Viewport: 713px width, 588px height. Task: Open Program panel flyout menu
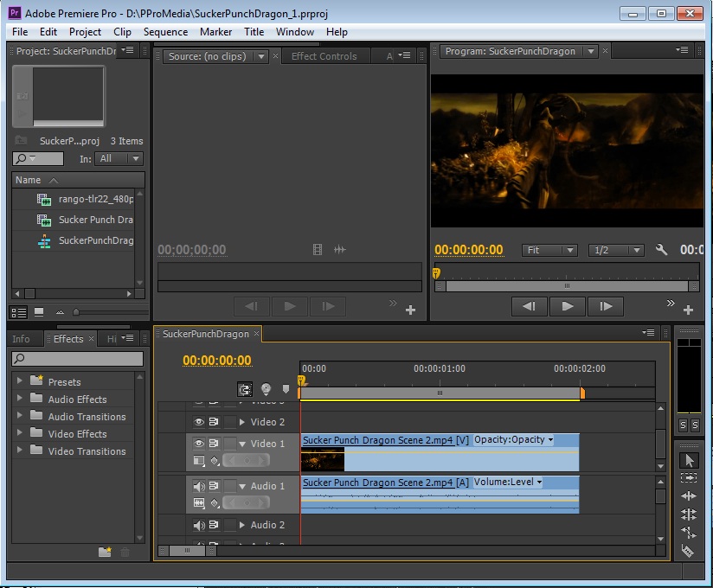(x=682, y=50)
